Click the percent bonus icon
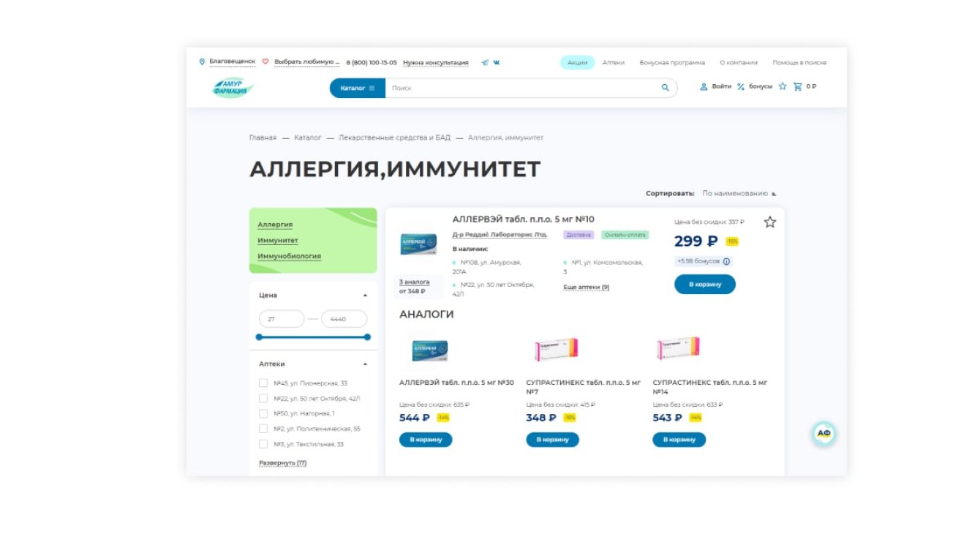Screen dimensions: 980x537 [x=740, y=86]
